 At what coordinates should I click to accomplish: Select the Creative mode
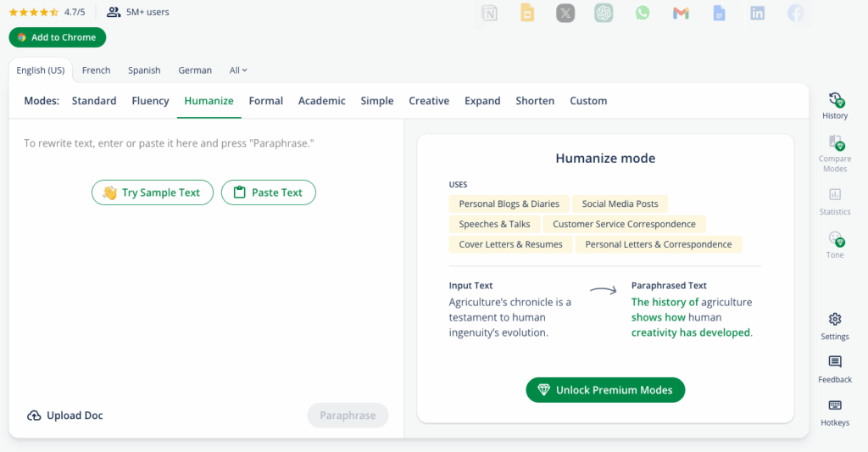(x=429, y=101)
